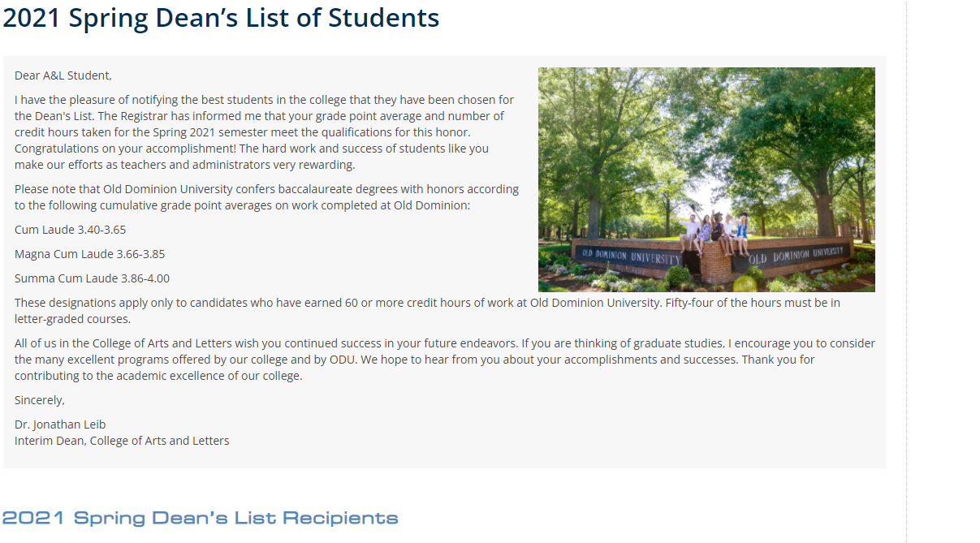980x543 pixels.
Task: Click the paragraph starting "Please note that Old Dominion"
Action: click(x=266, y=197)
